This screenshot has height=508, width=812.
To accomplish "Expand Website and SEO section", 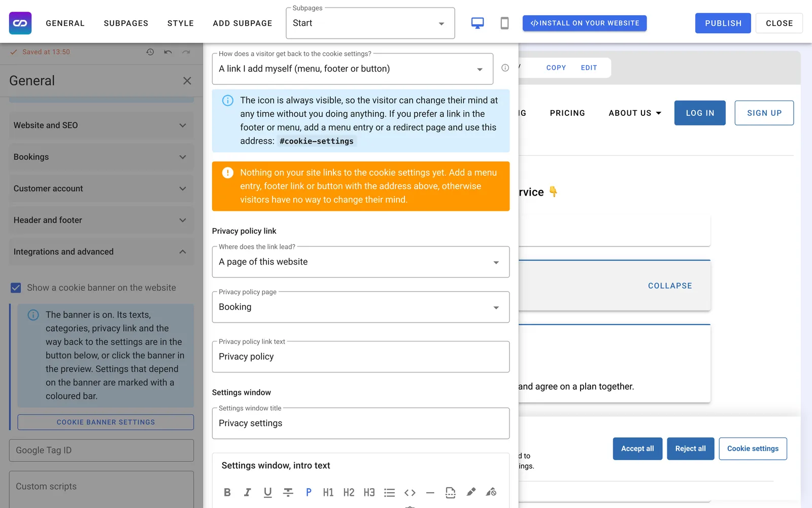I will [101, 125].
